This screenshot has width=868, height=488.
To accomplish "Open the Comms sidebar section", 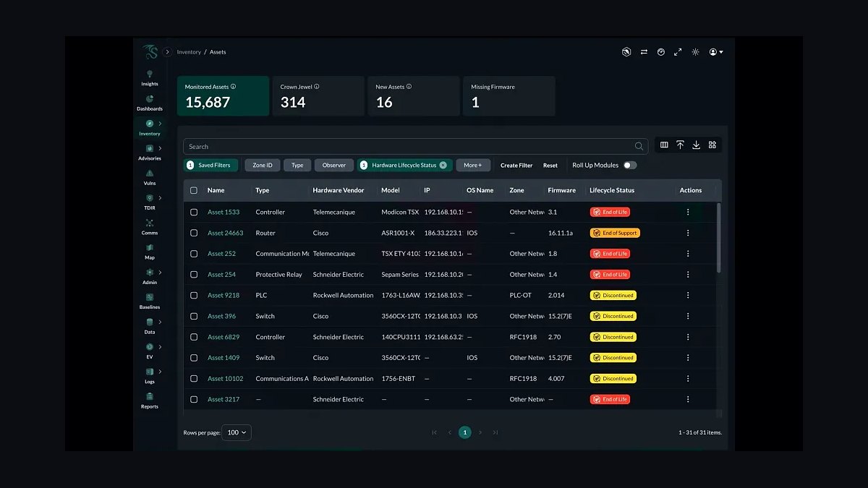I will (x=150, y=227).
